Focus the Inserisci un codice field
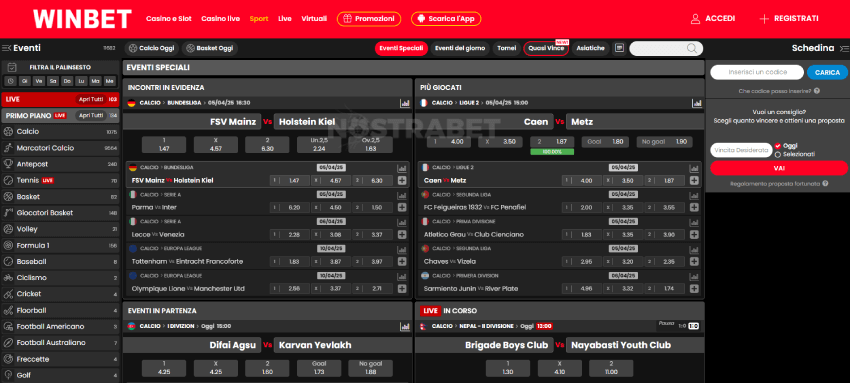The height and width of the screenshot is (383, 850). pyautogui.click(x=757, y=73)
